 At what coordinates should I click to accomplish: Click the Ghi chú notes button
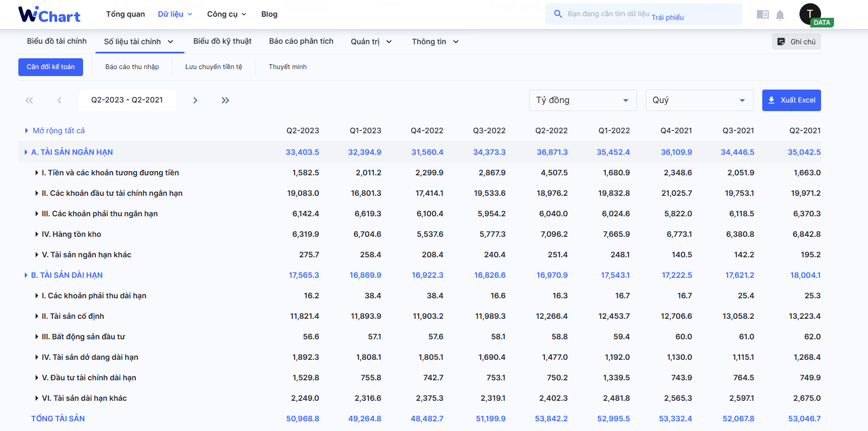[796, 42]
